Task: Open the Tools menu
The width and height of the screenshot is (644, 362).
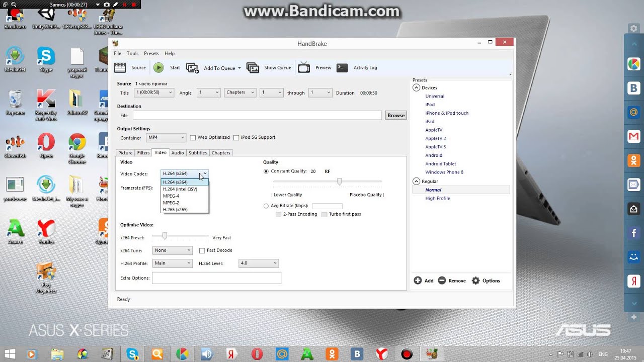Action: click(132, 53)
